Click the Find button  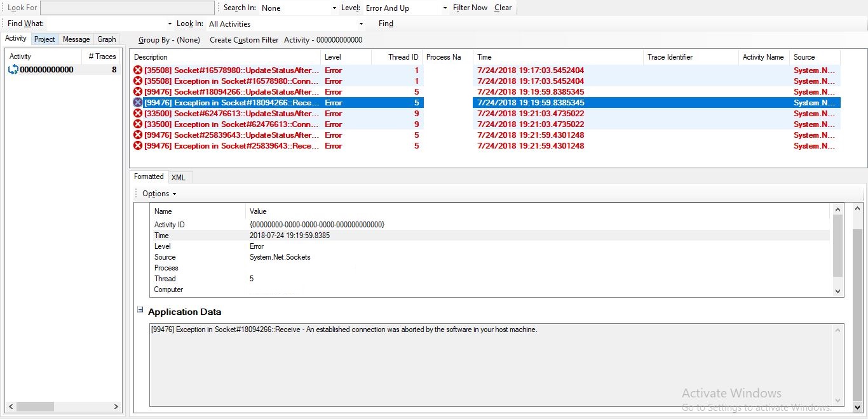pyautogui.click(x=386, y=24)
